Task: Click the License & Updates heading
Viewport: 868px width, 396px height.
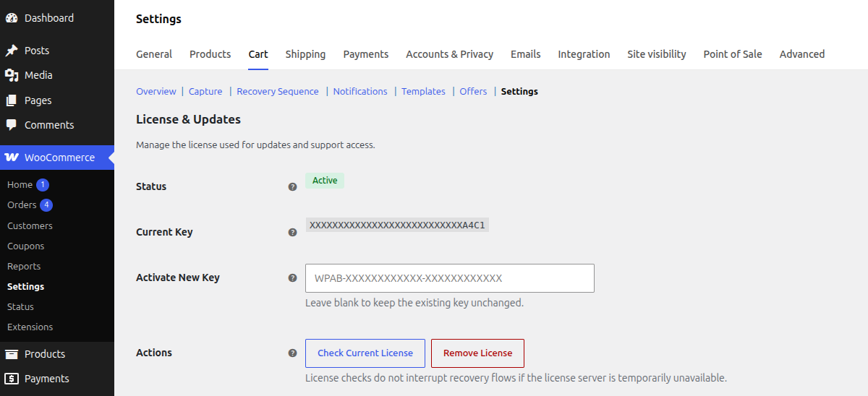Action: 188,119
